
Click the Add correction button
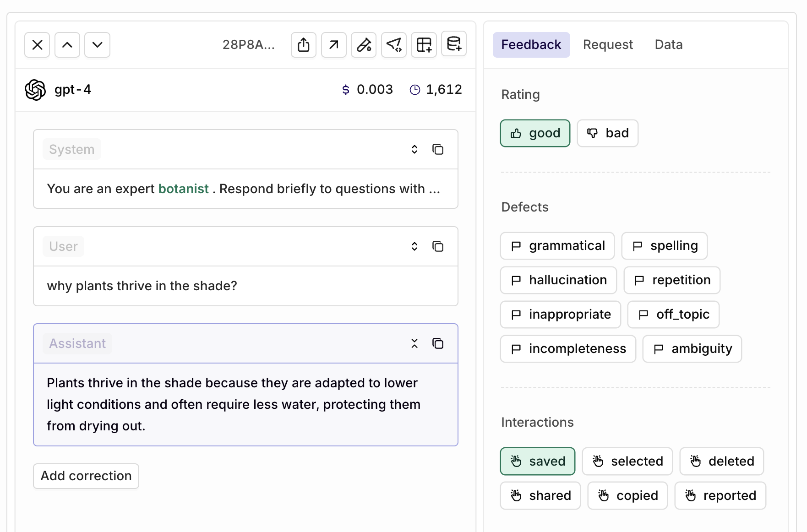[x=86, y=476]
